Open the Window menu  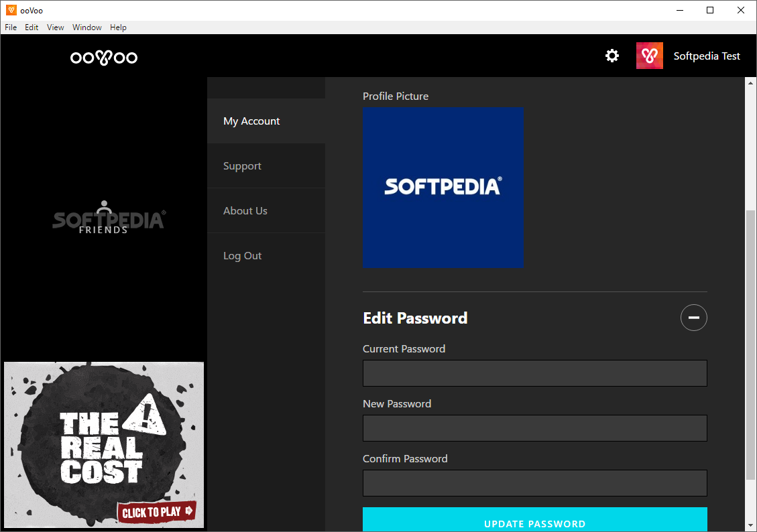click(87, 27)
